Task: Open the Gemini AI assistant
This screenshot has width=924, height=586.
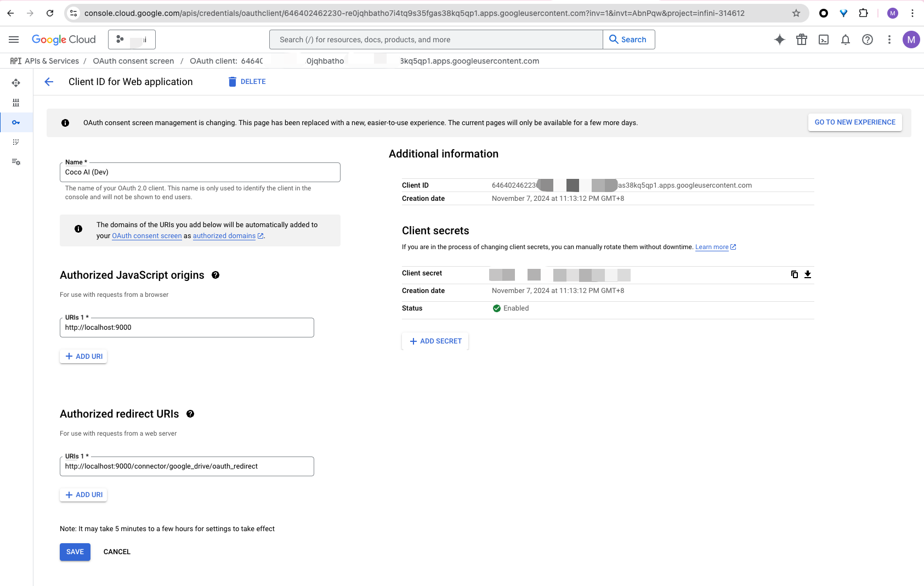Action: tap(779, 40)
